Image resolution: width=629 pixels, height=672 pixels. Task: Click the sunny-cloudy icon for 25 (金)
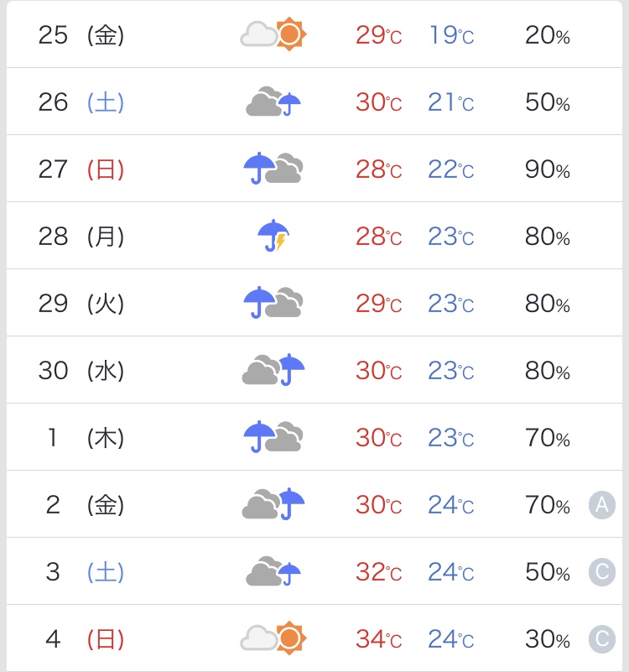[x=273, y=34]
